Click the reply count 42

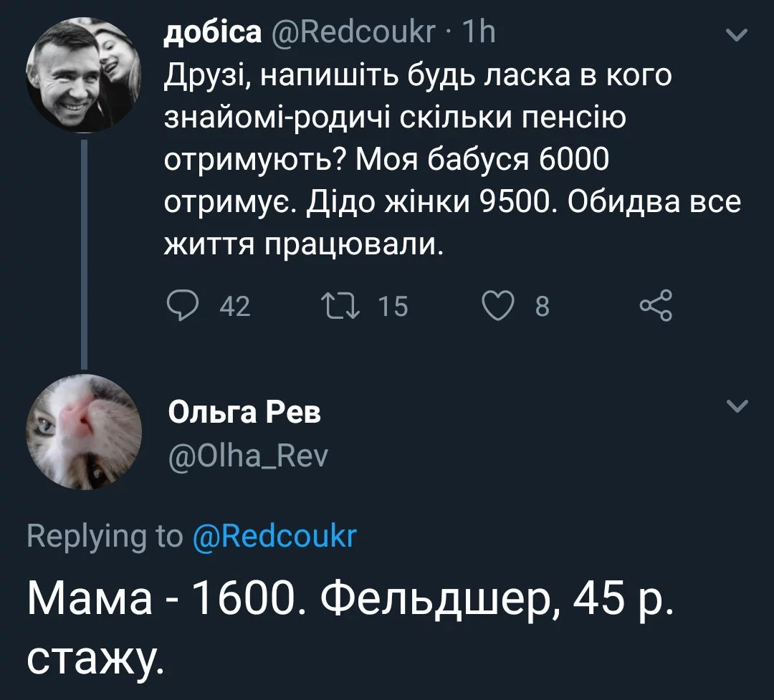(234, 307)
